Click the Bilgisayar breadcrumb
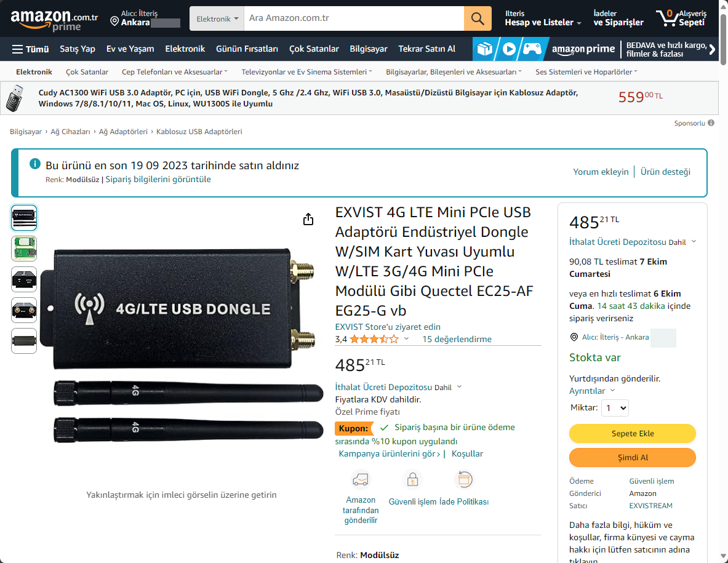Screen dimensions: 728x563 [25, 132]
